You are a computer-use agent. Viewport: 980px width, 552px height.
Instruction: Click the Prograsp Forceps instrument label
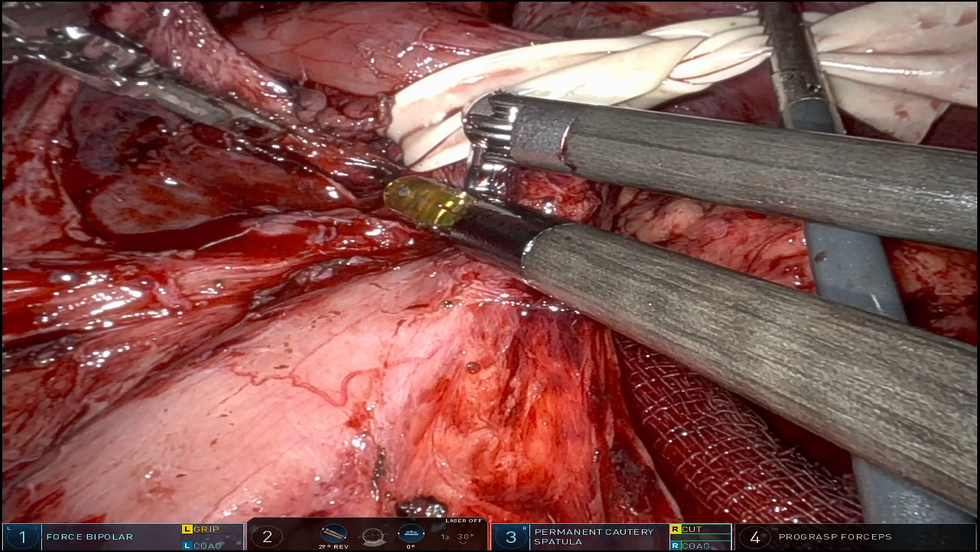pyautogui.click(x=835, y=537)
